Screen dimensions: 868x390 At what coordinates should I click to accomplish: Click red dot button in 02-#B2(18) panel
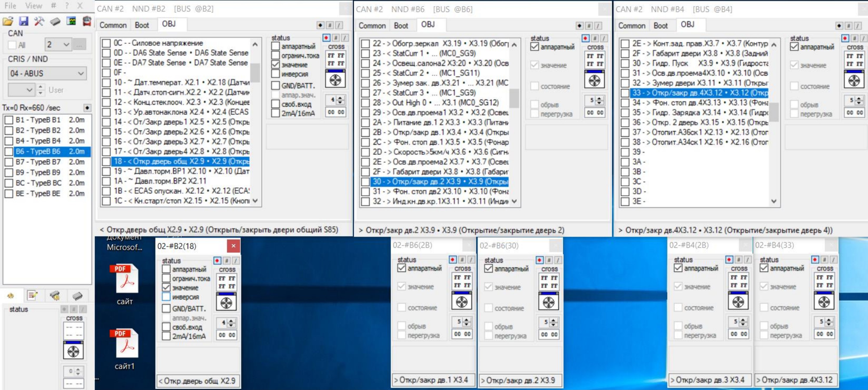pyautogui.click(x=217, y=260)
